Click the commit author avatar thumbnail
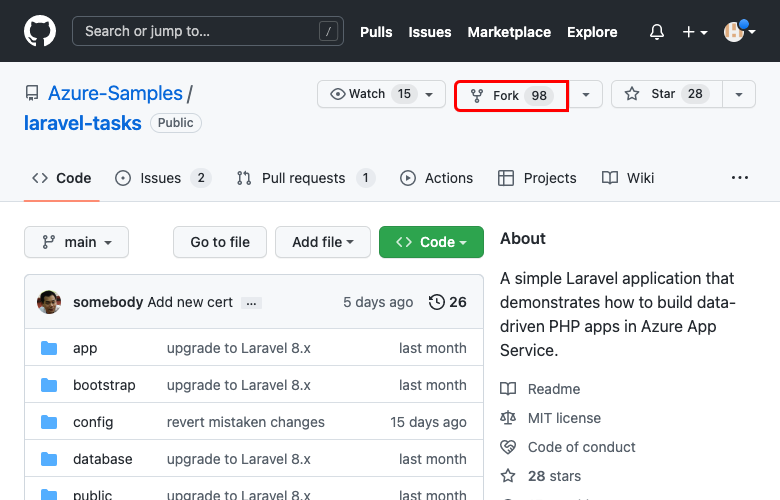Viewport: 780px width, 500px height. (49, 302)
